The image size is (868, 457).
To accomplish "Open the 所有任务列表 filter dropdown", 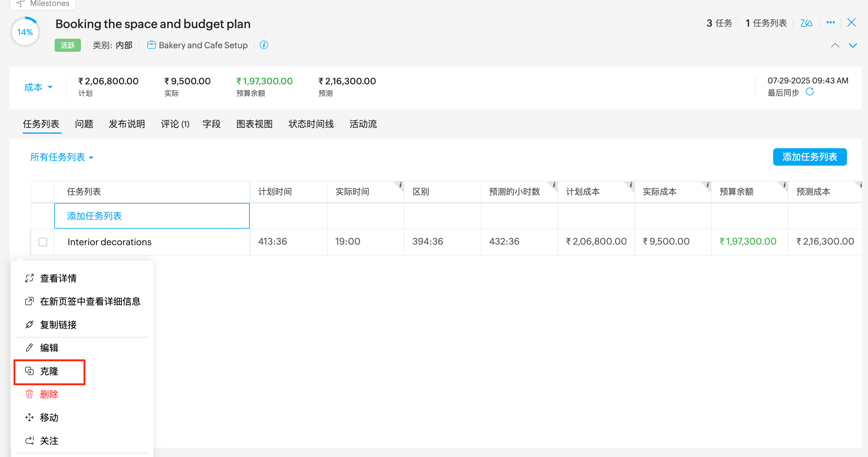I will point(62,157).
